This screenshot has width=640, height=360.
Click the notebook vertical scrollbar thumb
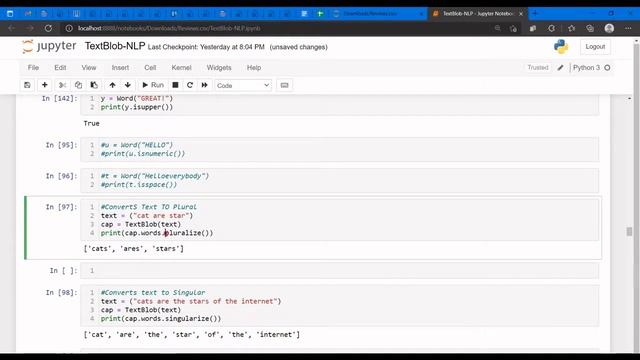coord(629,231)
